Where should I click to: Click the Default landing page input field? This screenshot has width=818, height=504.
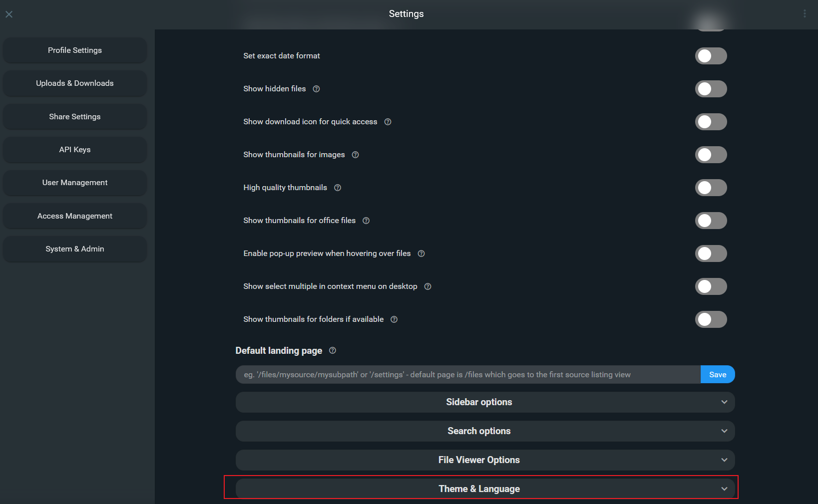click(467, 375)
